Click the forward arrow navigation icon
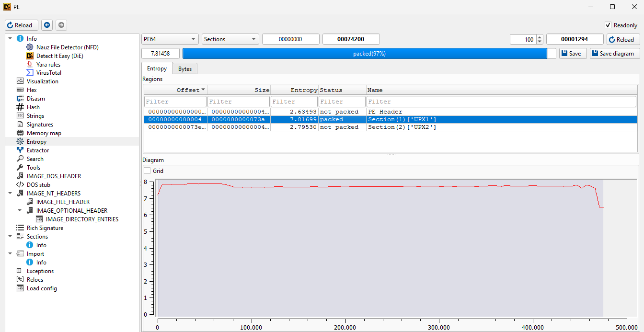 click(61, 25)
